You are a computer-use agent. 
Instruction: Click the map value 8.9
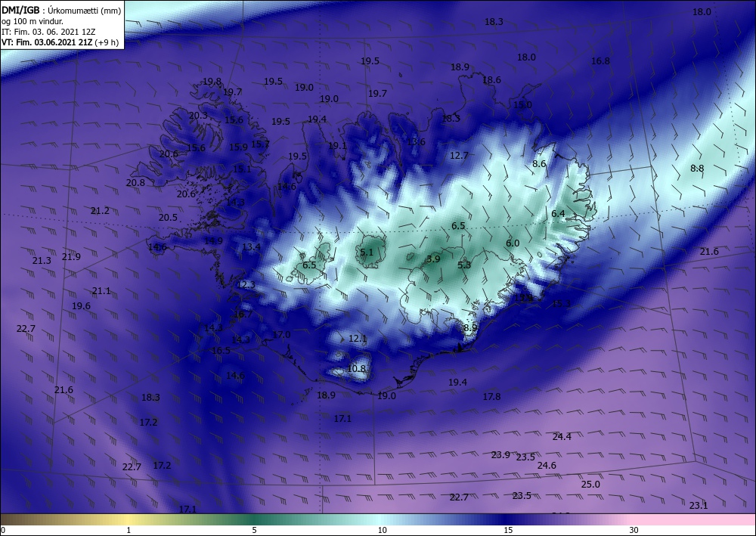tap(470, 328)
